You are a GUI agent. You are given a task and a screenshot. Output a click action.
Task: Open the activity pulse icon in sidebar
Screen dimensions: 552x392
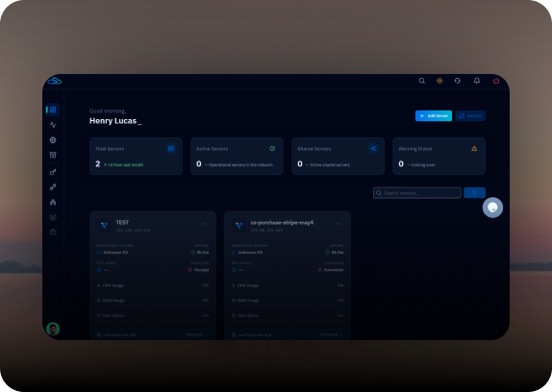(53, 125)
